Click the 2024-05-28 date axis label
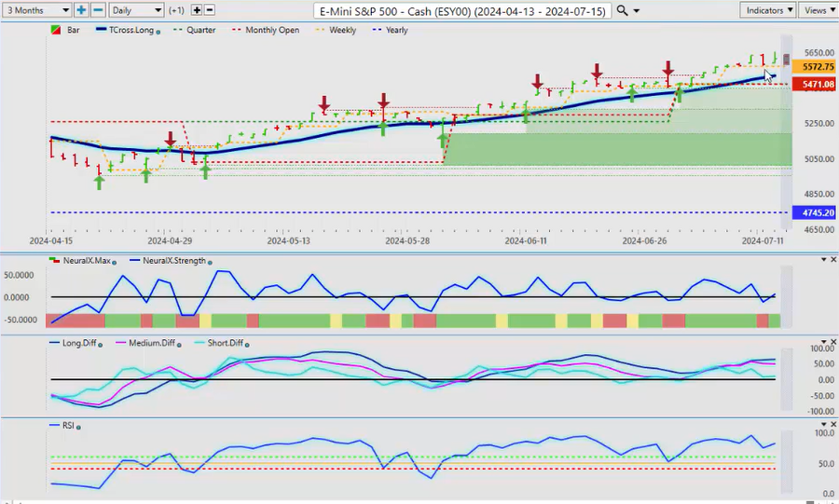The image size is (839, 504). (x=407, y=241)
